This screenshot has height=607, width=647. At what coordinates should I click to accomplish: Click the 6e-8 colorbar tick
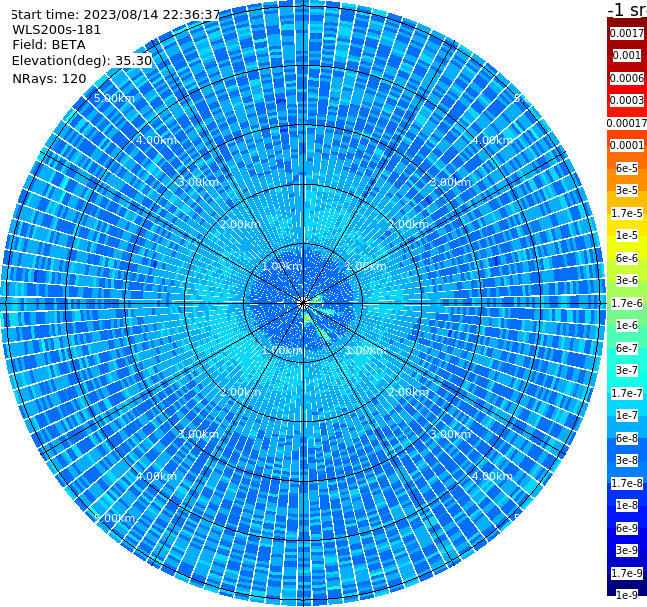pyautogui.click(x=627, y=438)
